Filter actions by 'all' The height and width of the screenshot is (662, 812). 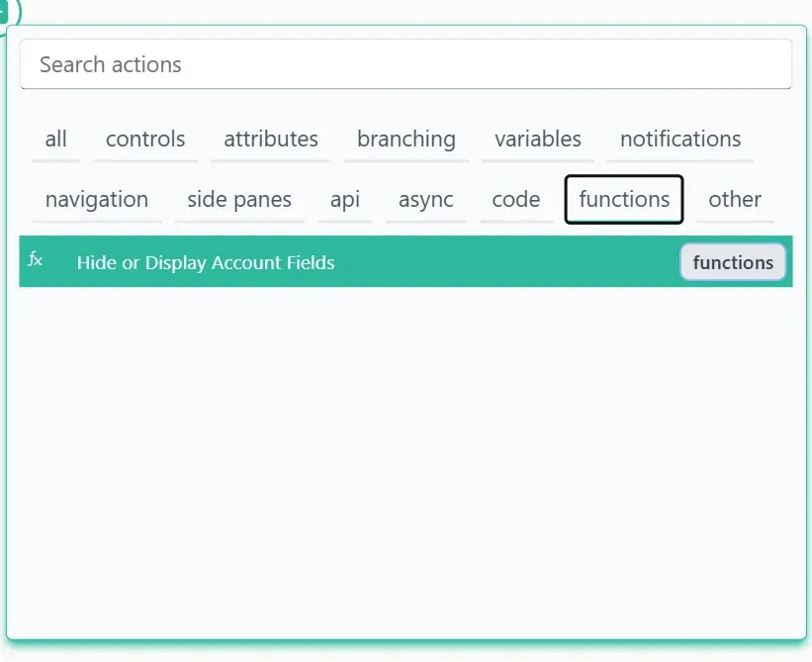pyautogui.click(x=55, y=139)
